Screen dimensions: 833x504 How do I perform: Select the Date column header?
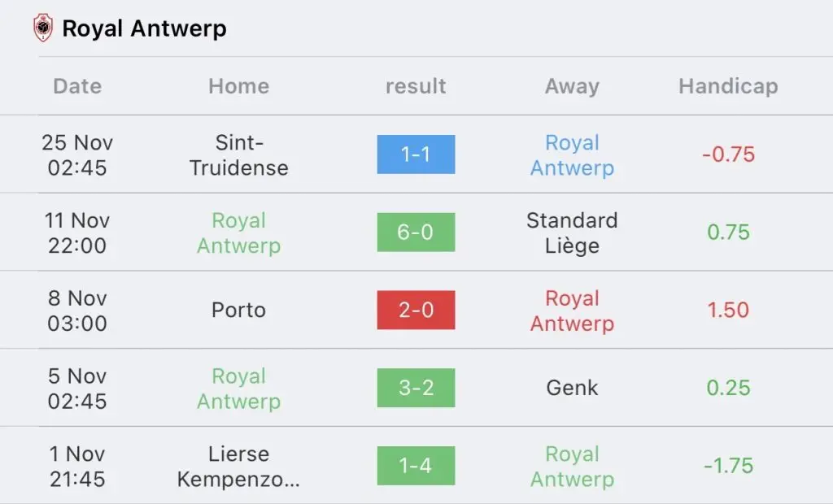[x=77, y=86]
